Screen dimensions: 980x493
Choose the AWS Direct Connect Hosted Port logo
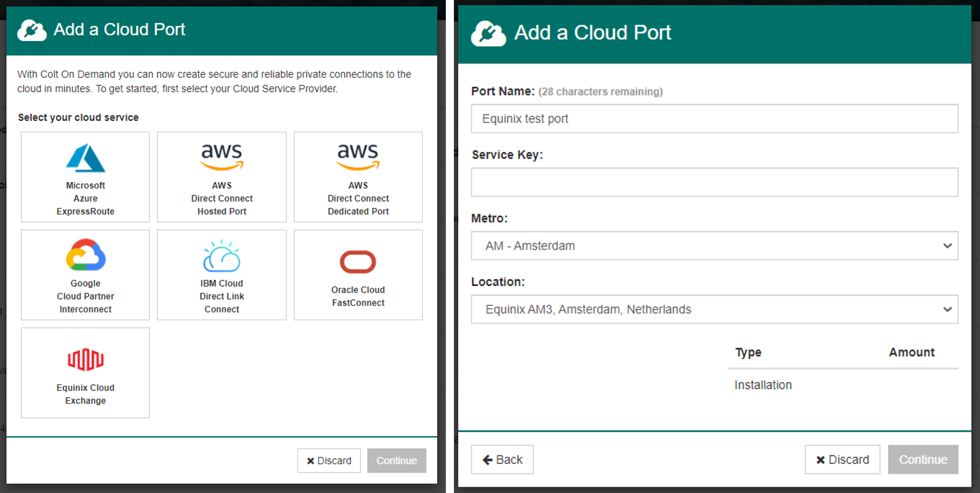[x=222, y=157]
